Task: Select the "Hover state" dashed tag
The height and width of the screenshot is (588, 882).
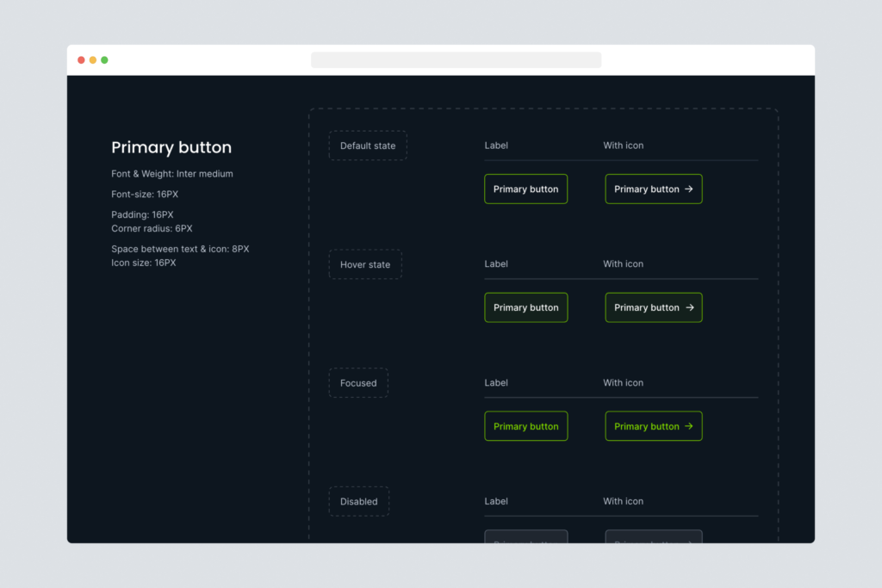Action: click(365, 264)
